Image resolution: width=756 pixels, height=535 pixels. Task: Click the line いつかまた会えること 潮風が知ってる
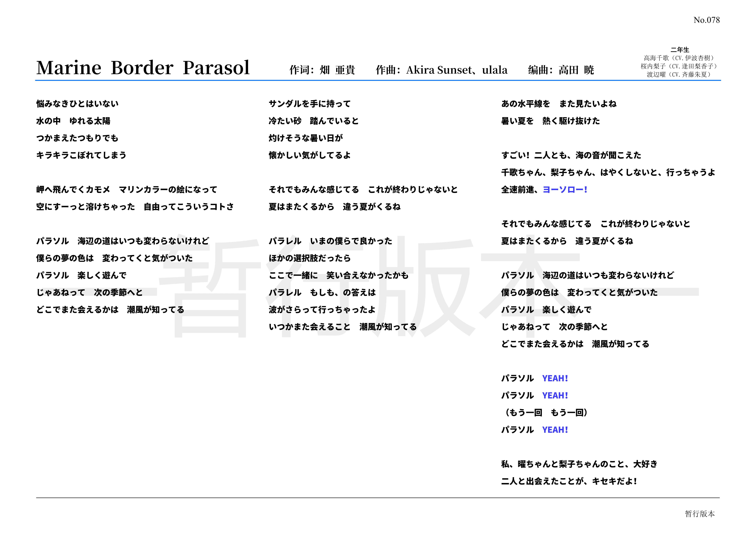pyautogui.click(x=343, y=327)
